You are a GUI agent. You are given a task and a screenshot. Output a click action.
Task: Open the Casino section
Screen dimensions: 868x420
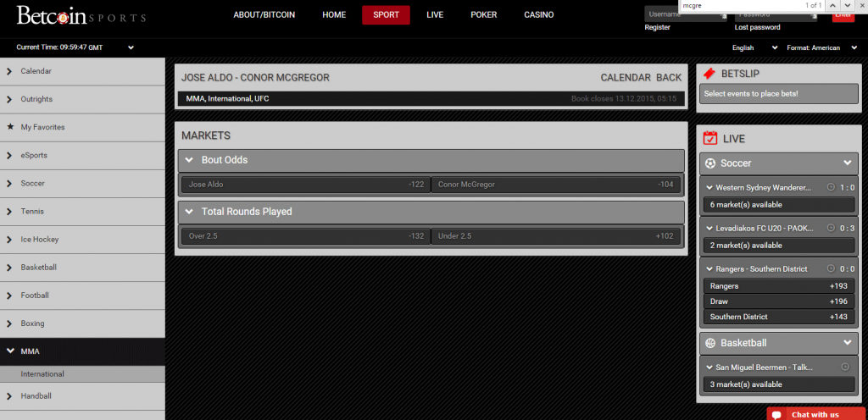pos(538,15)
